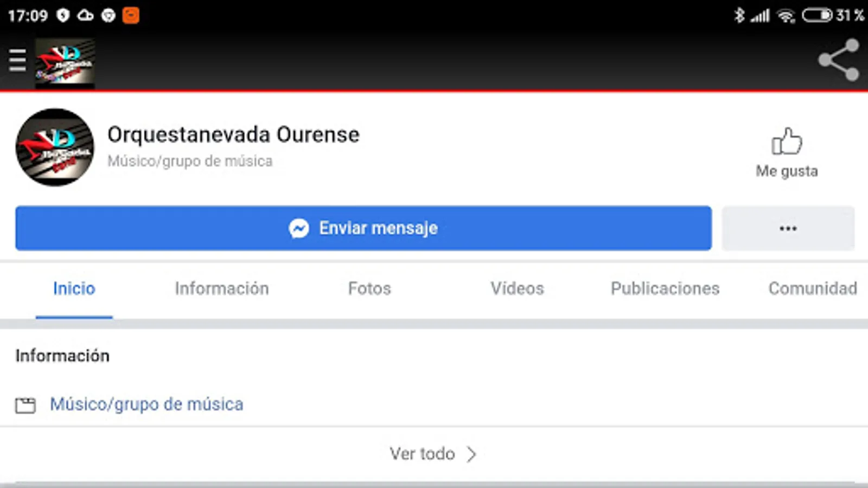Tap the Bluetooth icon in status bar

coord(739,15)
